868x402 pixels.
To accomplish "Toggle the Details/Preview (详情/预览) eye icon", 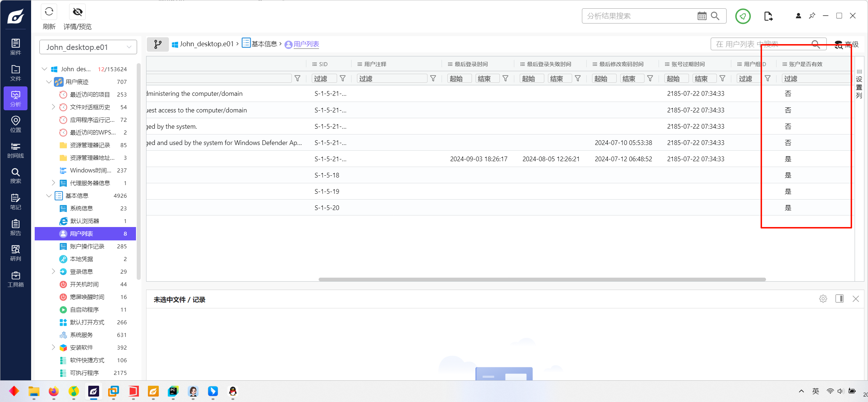I will [x=77, y=12].
